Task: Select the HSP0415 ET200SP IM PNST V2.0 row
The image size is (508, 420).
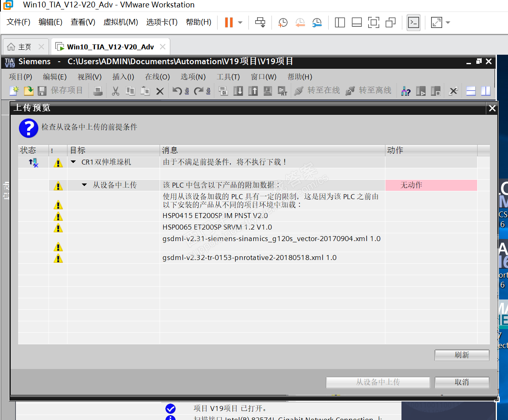Action: 254,216
